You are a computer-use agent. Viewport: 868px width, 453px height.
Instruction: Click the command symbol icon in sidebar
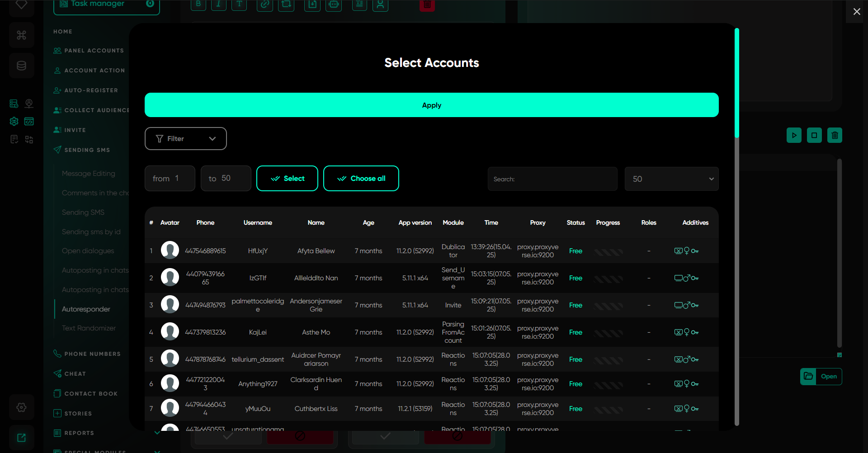click(21, 35)
